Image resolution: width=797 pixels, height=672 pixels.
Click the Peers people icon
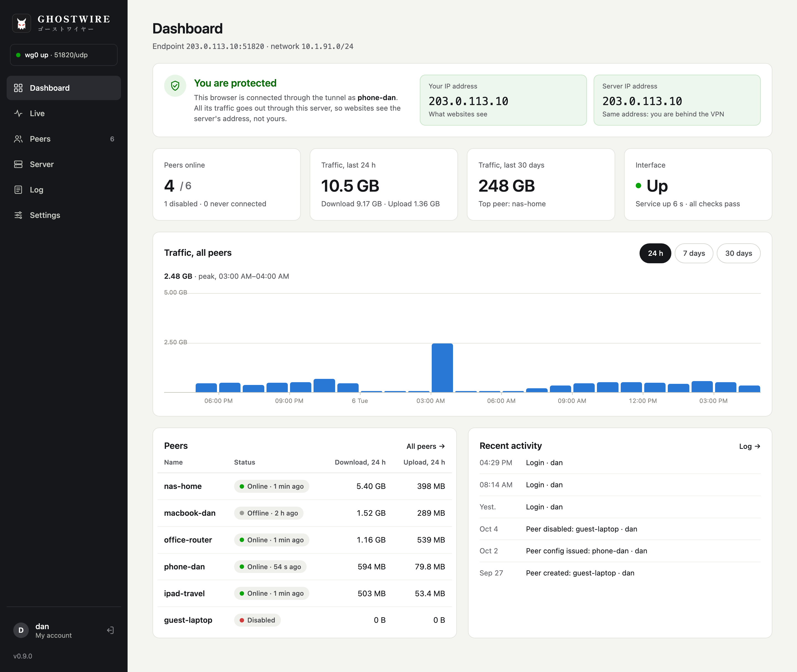18,139
